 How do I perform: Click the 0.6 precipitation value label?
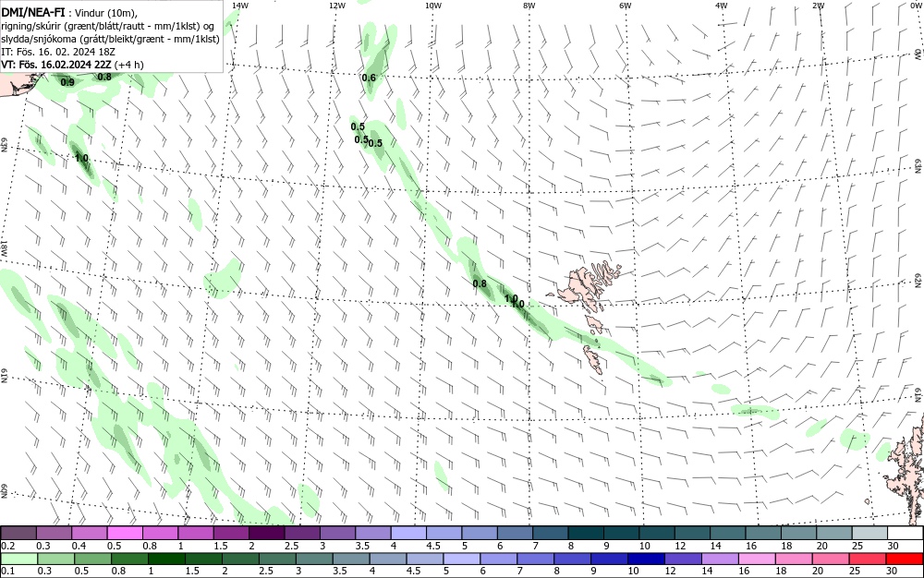[369, 78]
